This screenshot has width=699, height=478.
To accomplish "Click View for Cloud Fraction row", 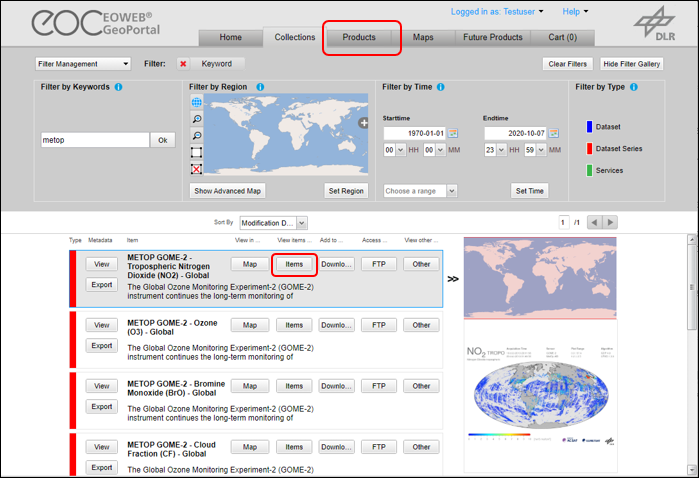I will (x=102, y=447).
